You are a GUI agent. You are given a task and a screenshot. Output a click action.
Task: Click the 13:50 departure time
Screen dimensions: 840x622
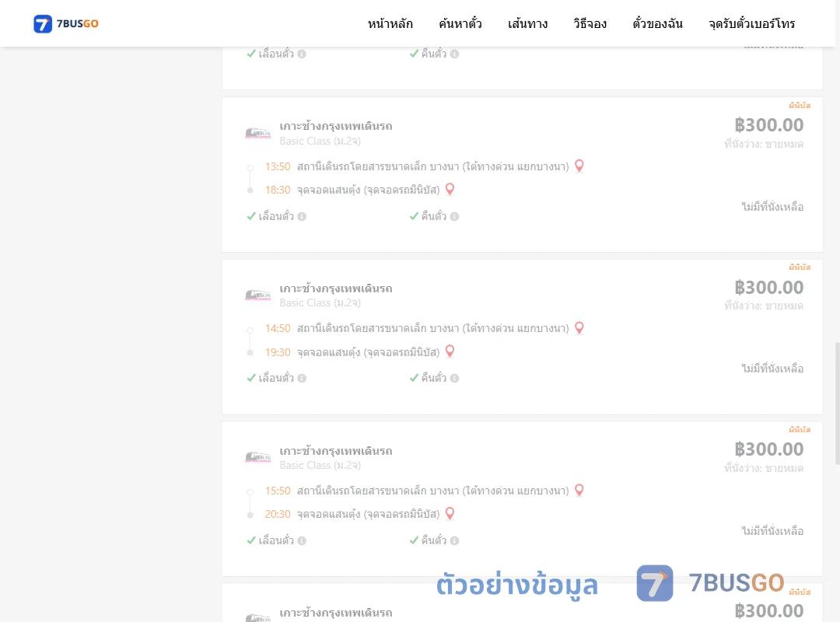pyautogui.click(x=278, y=166)
